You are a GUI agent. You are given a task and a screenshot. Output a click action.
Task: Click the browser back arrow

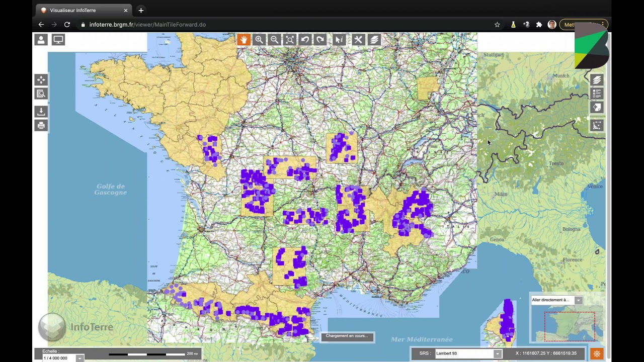click(41, 25)
